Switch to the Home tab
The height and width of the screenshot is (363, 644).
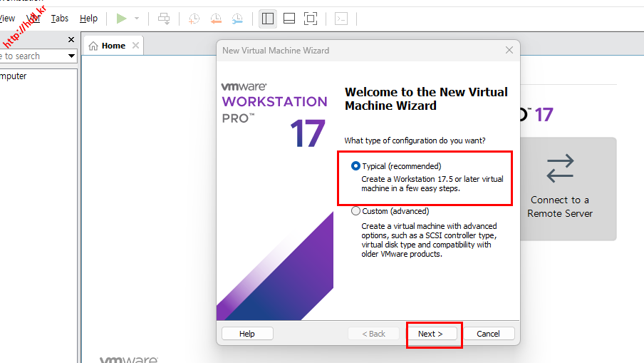[x=113, y=46]
